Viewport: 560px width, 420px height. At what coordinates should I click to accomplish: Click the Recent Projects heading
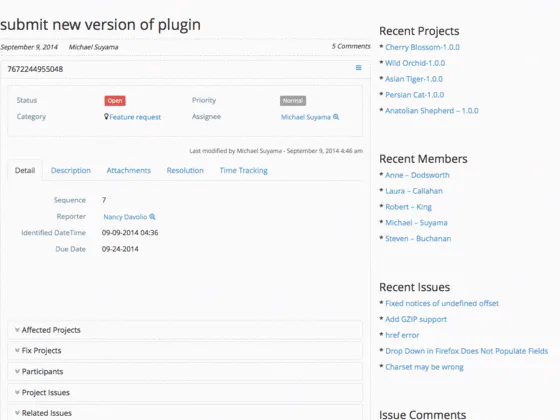419,31
